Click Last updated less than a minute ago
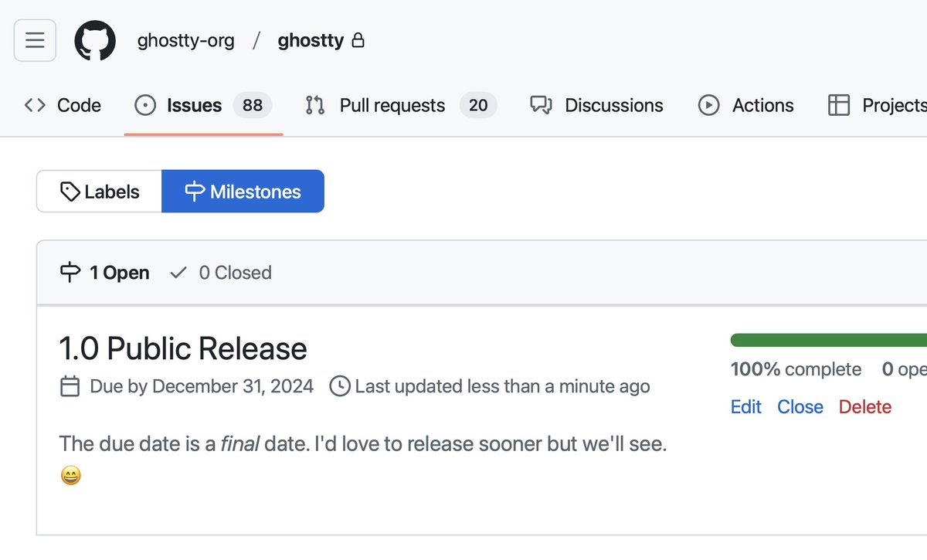Image resolution: width=927 pixels, height=560 pixels. pyautogui.click(x=502, y=386)
